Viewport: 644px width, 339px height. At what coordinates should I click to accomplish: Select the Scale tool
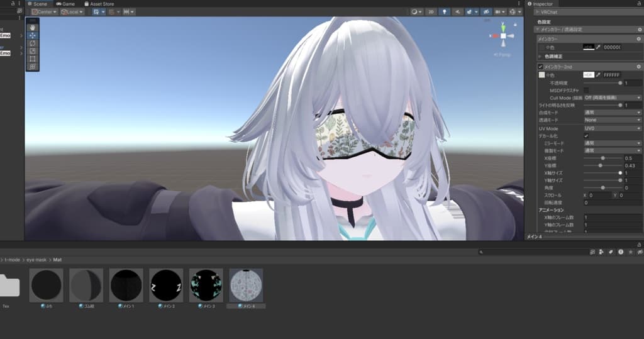[33, 51]
